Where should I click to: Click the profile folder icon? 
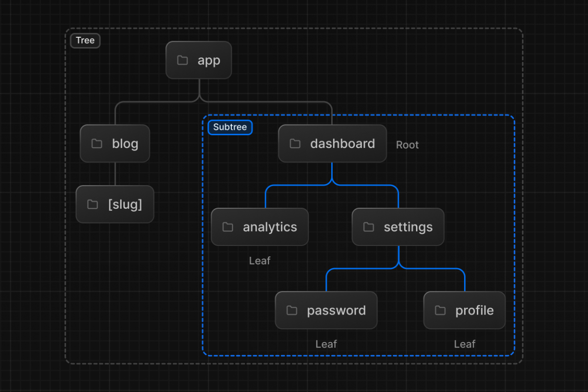[441, 310]
